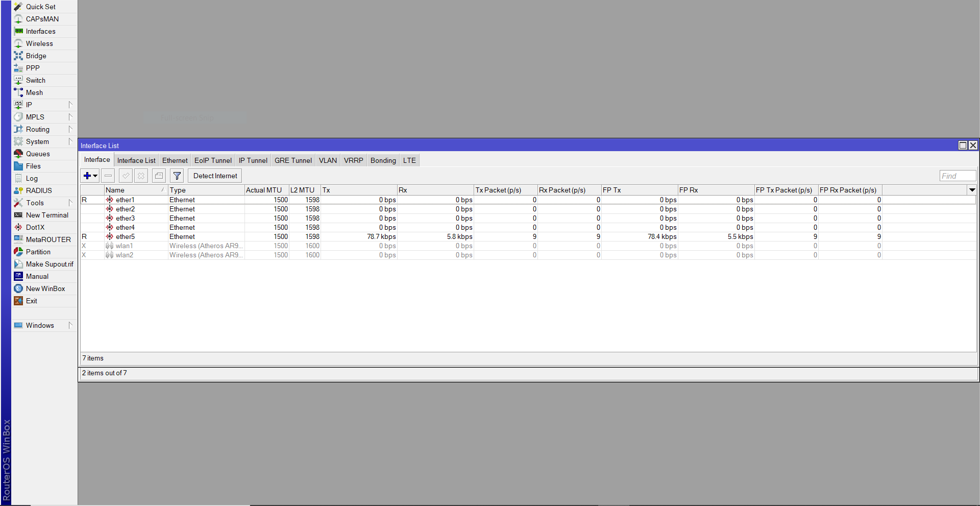The width and height of the screenshot is (980, 506).
Task: Maximize the Interface List window
Action: click(963, 146)
